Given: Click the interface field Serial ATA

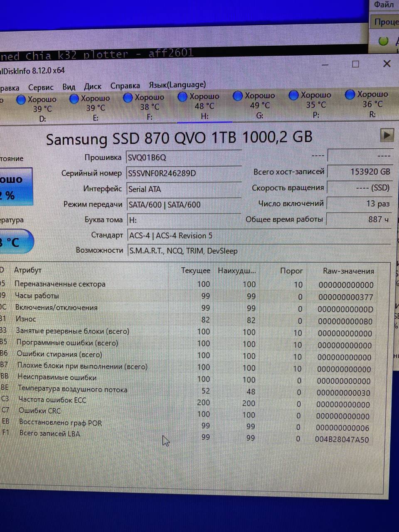Looking at the screenshot, I should pyautogui.click(x=184, y=189).
